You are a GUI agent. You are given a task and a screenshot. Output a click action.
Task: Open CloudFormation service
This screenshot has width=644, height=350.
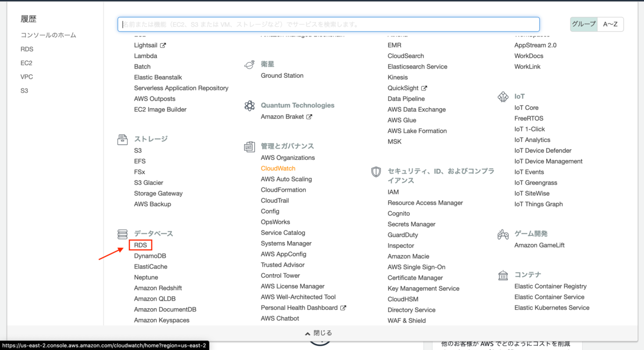point(283,190)
